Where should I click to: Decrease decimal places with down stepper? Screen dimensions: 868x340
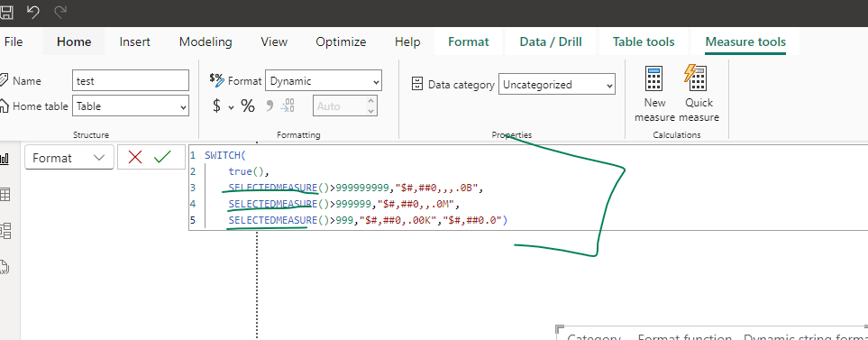point(370,111)
